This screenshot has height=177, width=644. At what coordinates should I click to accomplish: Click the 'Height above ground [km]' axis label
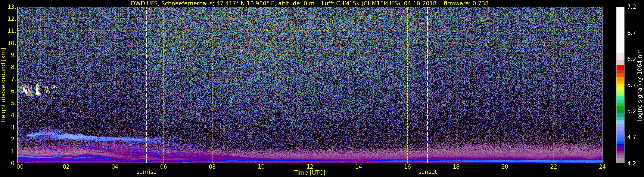(3, 85)
